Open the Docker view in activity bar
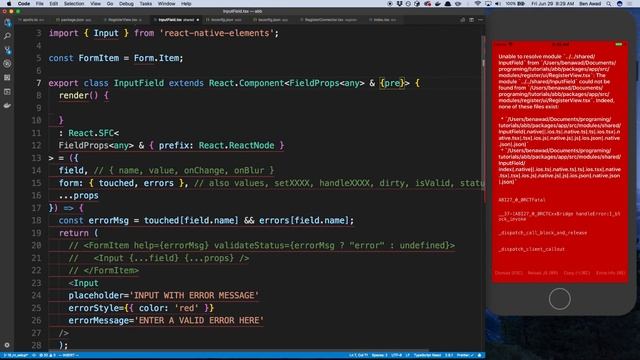The width and height of the screenshot is (640, 360). (7, 105)
